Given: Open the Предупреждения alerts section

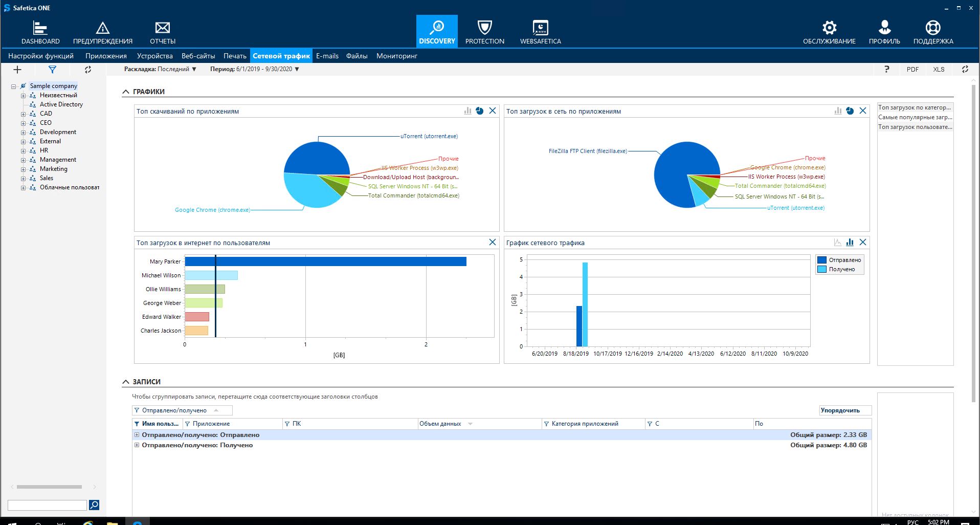Looking at the screenshot, I should [x=102, y=32].
